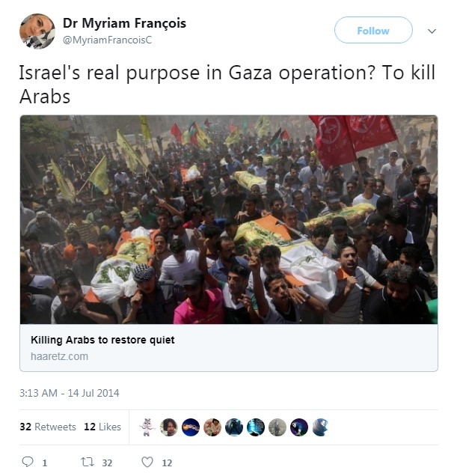Click the funeral procession preview image
The image size is (466, 476).
click(229, 219)
